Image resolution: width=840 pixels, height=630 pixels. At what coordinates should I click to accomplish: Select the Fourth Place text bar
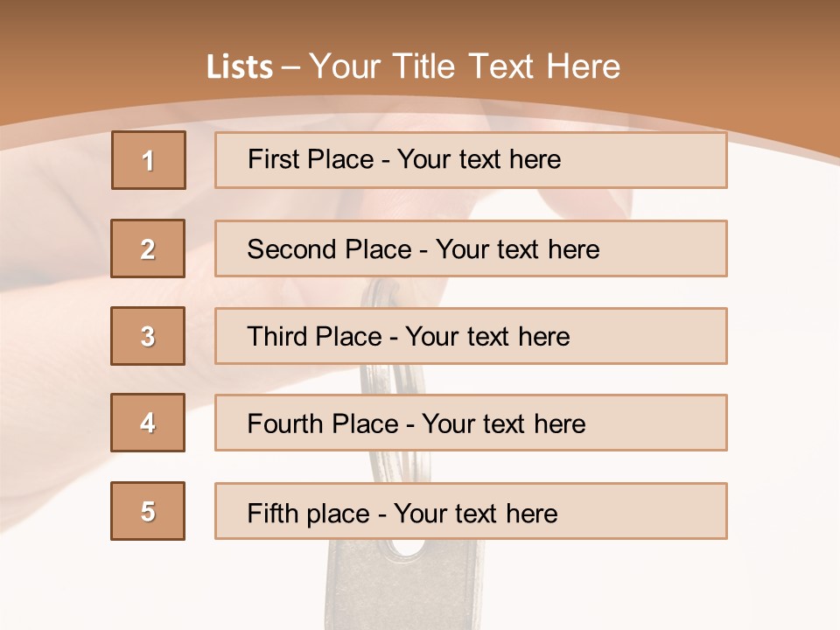coord(471,423)
